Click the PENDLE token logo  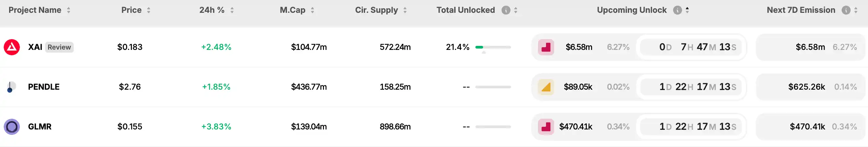tap(11, 87)
